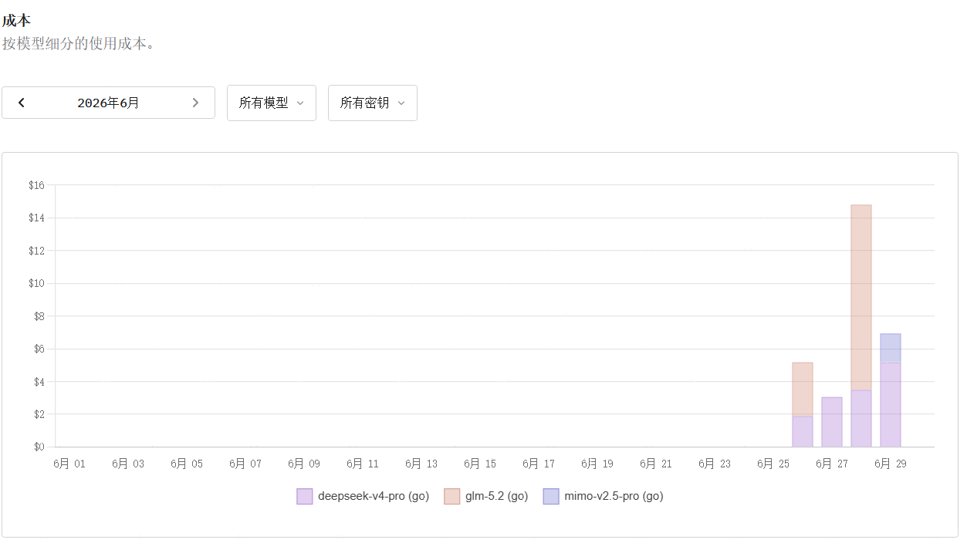Go to next month with right chevron
This screenshot has width=967, height=560.
[195, 103]
